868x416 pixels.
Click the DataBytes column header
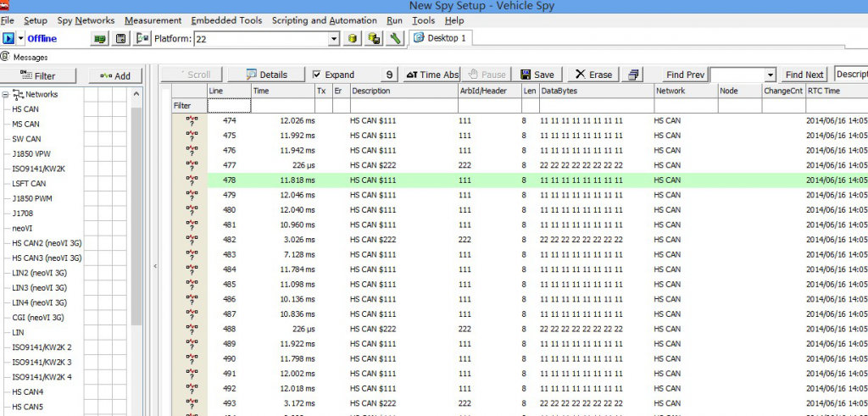(x=597, y=91)
